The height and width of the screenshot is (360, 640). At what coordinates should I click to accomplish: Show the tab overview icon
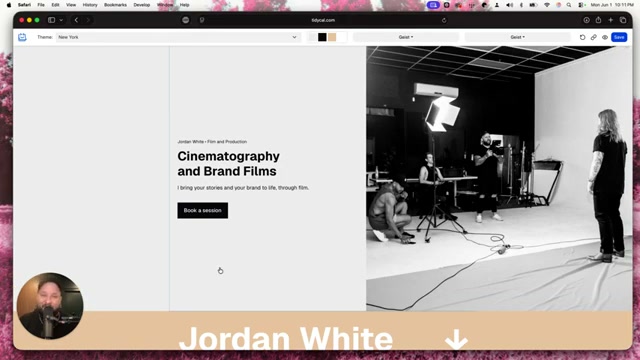(x=623, y=20)
